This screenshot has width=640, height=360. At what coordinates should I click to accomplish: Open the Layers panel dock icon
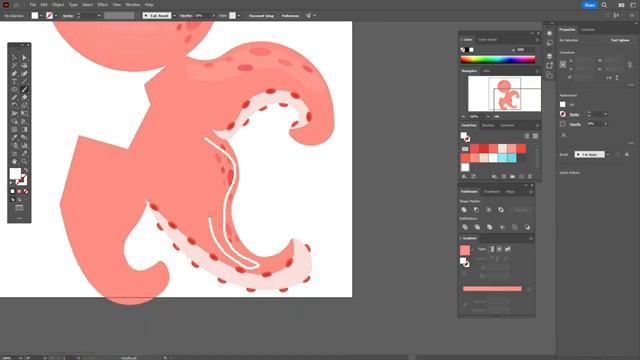click(x=549, y=56)
